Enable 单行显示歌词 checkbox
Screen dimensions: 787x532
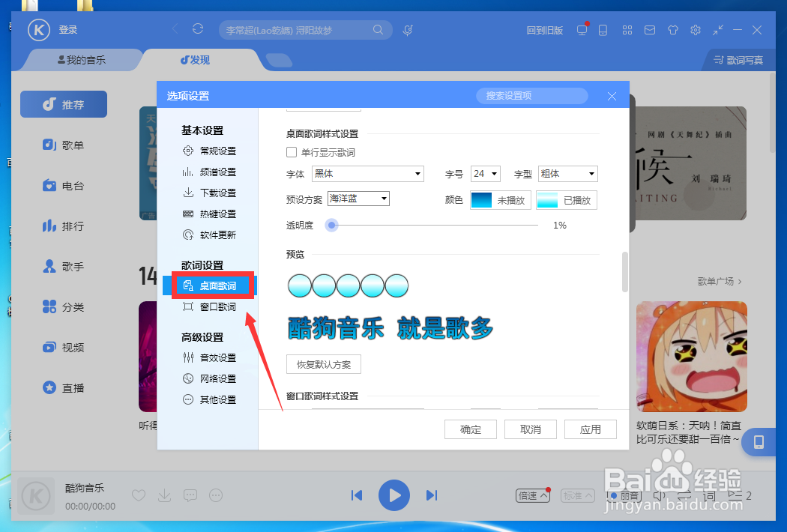coord(292,152)
